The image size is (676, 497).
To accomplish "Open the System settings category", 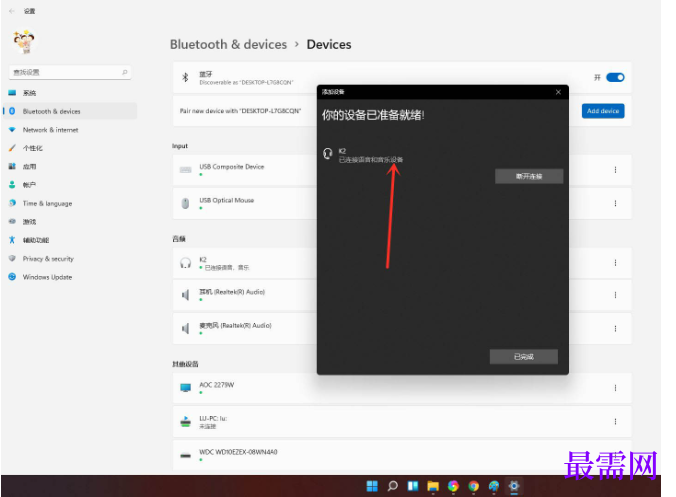I will (x=70, y=93).
